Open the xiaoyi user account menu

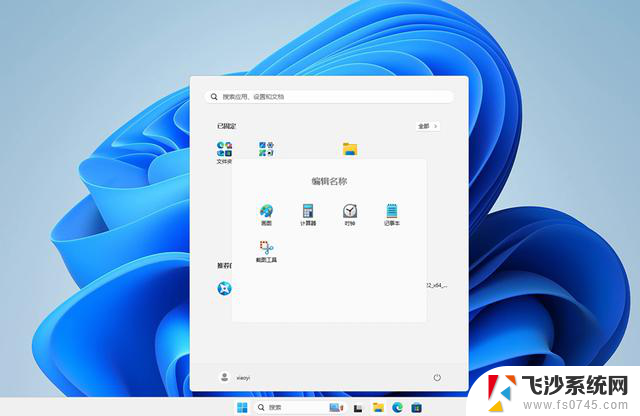(235, 378)
